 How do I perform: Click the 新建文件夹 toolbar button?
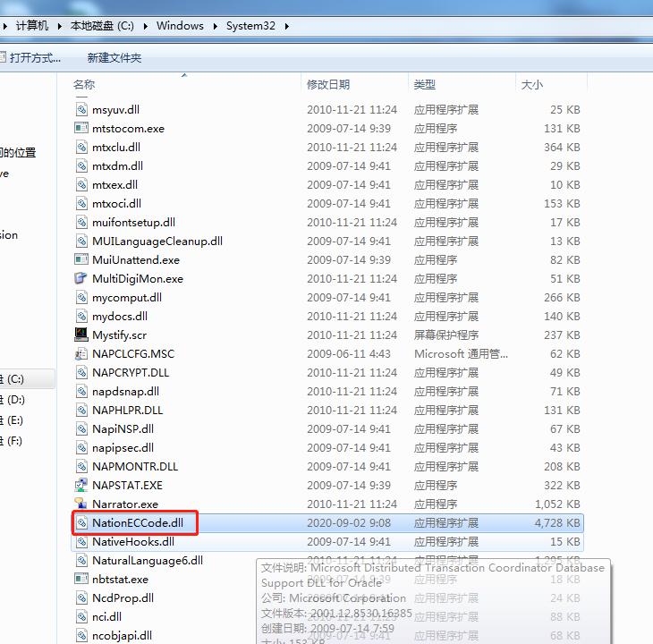(x=114, y=58)
